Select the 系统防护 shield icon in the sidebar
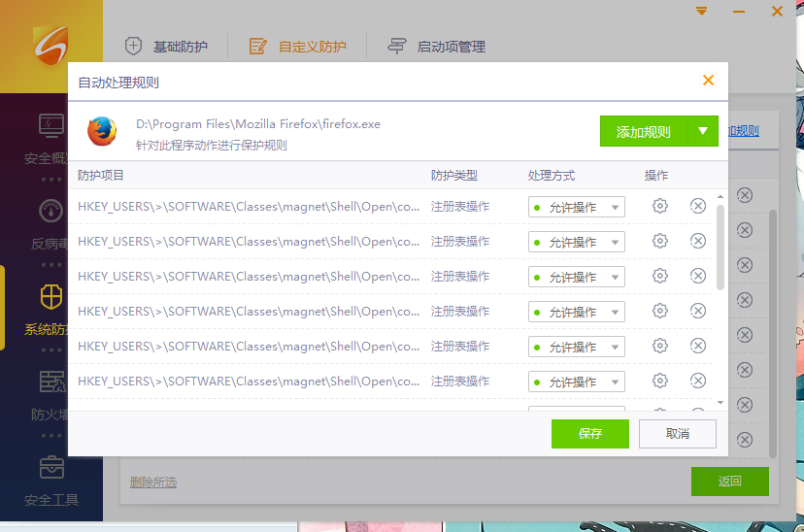The width and height of the screenshot is (804, 532). (x=51, y=297)
